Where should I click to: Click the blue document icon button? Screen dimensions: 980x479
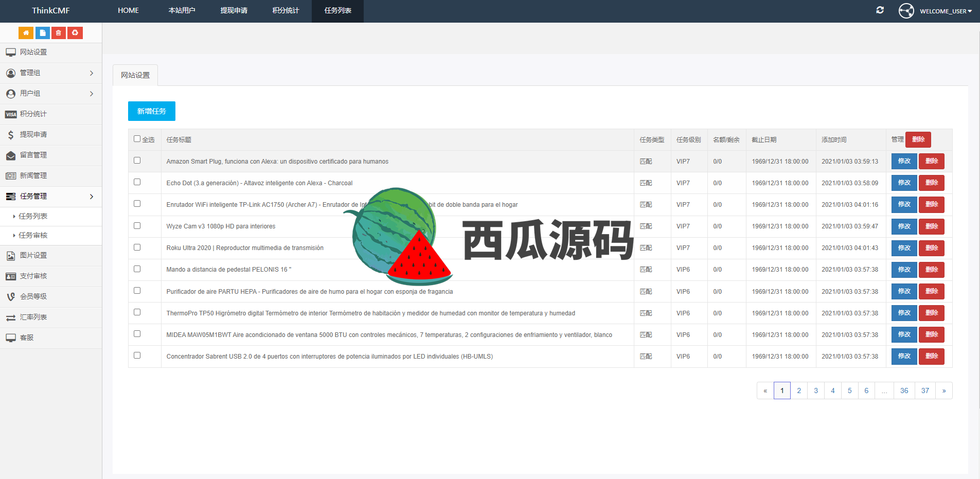coord(43,33)
